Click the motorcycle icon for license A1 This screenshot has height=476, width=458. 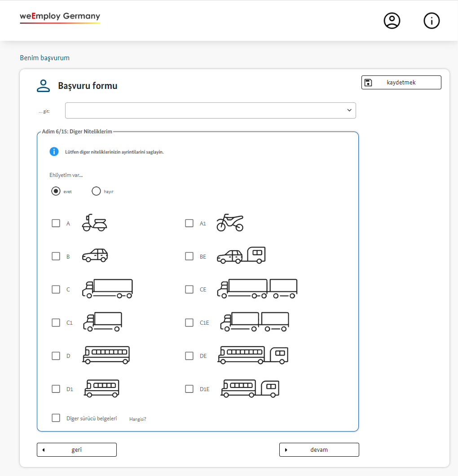point(230,223)
